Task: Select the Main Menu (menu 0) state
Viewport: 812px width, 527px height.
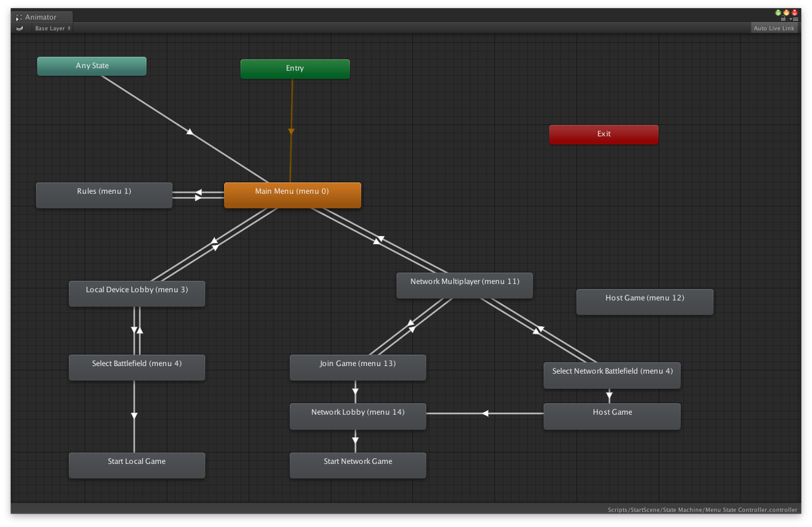Action: [292, 195]
